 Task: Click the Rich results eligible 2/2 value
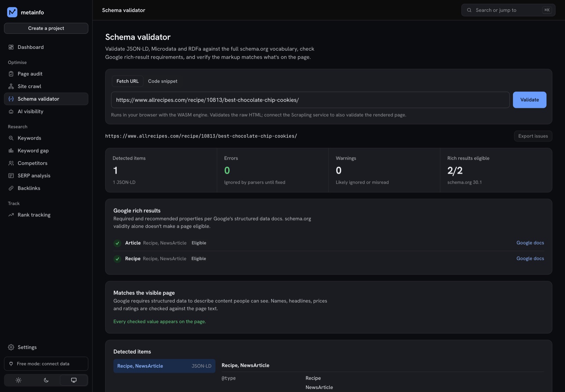click(455, 170)
